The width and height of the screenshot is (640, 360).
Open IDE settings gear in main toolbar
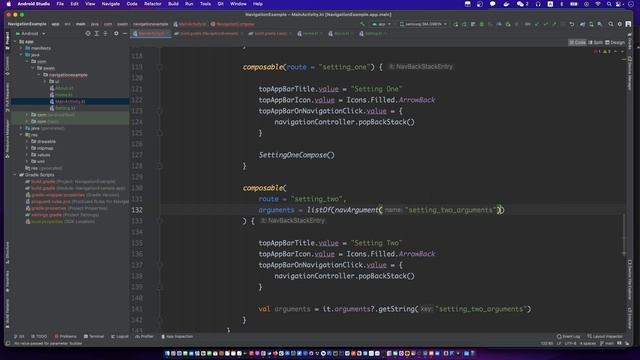(620, 24)
